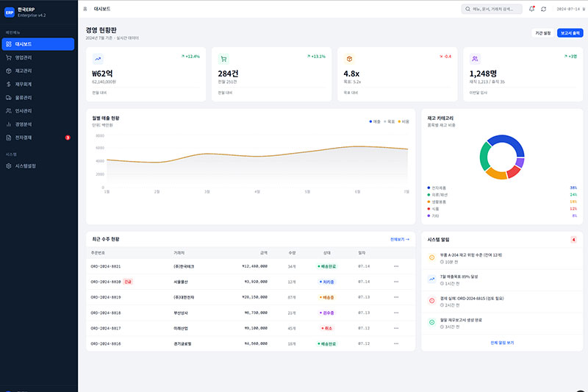Click the blue trend icon for 89% alert

tap(431, 279)
